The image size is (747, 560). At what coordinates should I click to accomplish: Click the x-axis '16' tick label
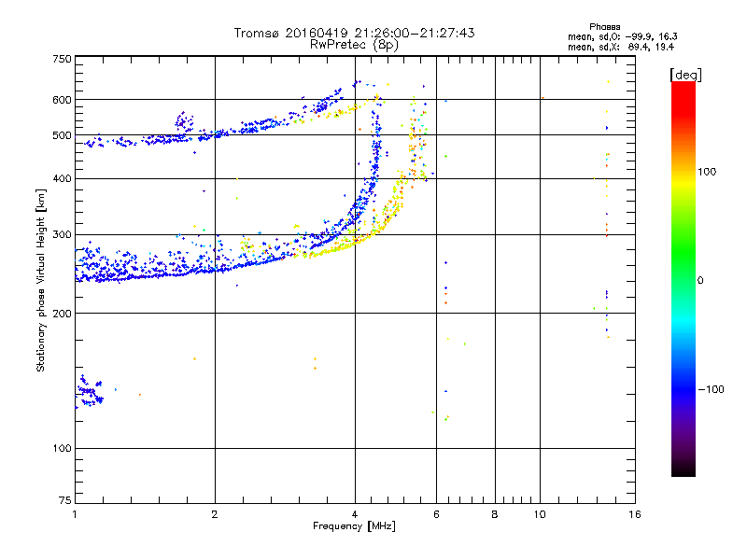(635, 514)
